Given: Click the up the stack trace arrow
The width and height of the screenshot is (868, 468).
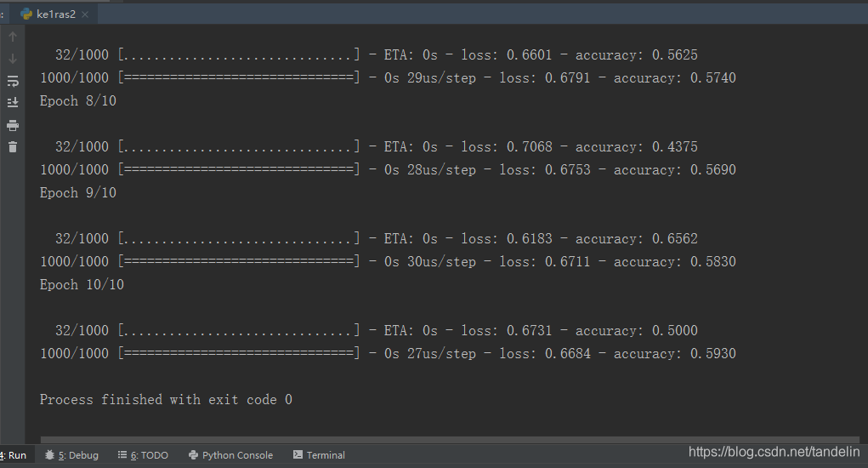Looking at the screenshot, I should point(13,37).
